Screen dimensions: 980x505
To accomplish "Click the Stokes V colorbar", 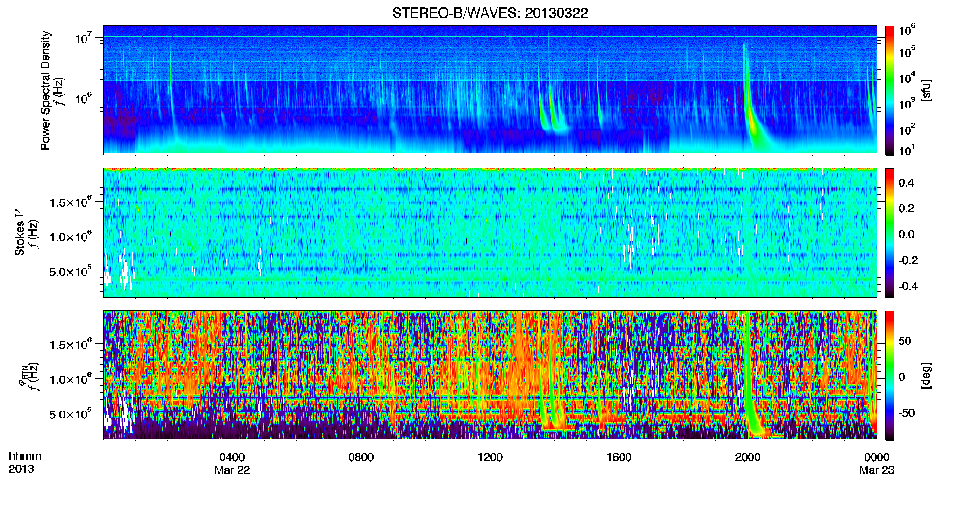I will tap(890, 233).
